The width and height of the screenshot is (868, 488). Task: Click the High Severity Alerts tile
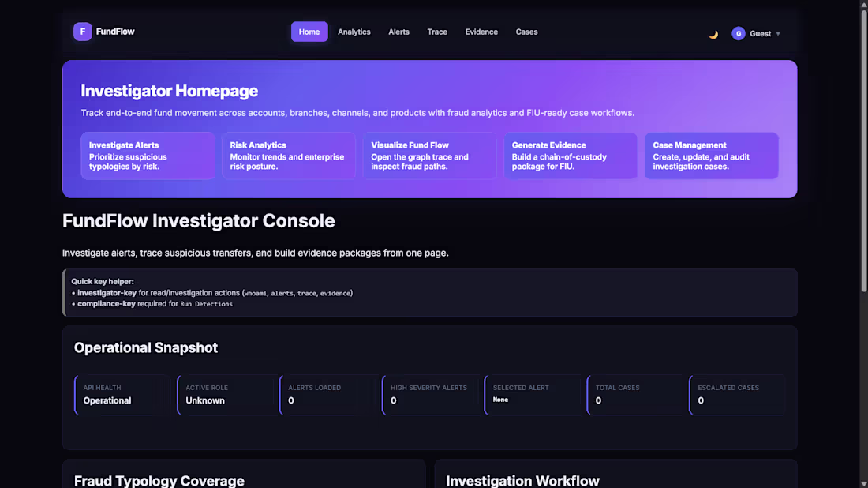[429, 394]
